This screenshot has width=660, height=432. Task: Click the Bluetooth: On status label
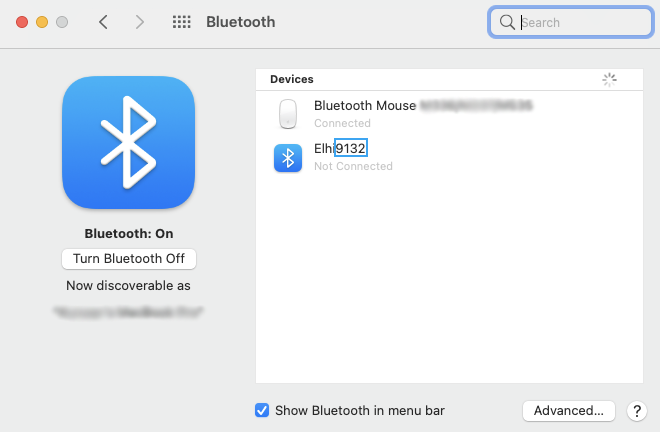pos(129,234)
